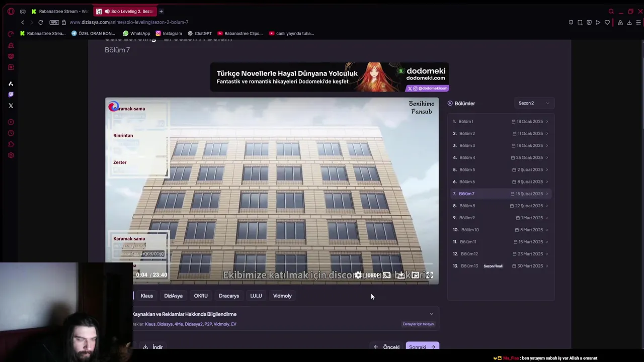Switch to the Vidmoly video source
644x362 pixels.
282,296
